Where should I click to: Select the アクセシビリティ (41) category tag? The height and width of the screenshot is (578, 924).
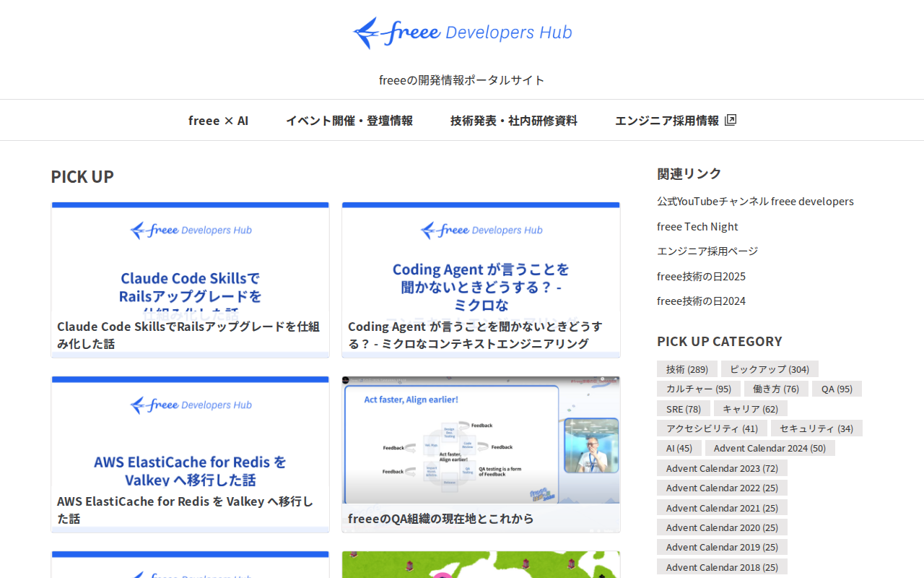(712, 428)
